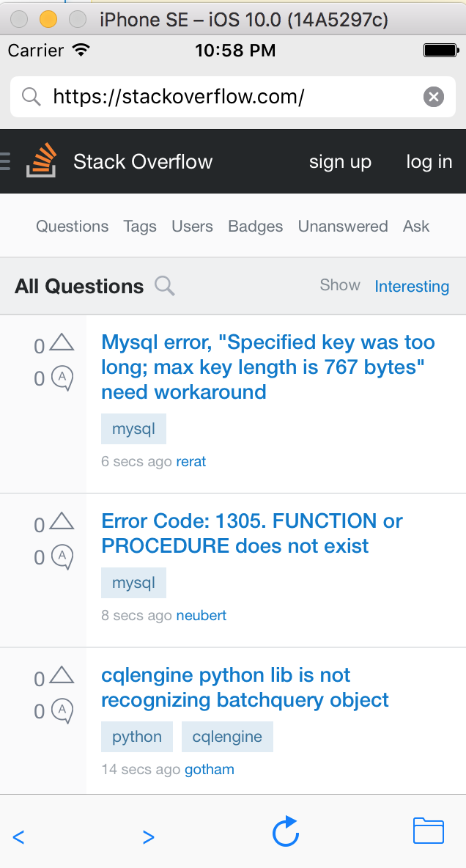Viewport: 466px width, 868px height.
Task: Click the 6 secs ago timestamp
Action: point(137,462)
